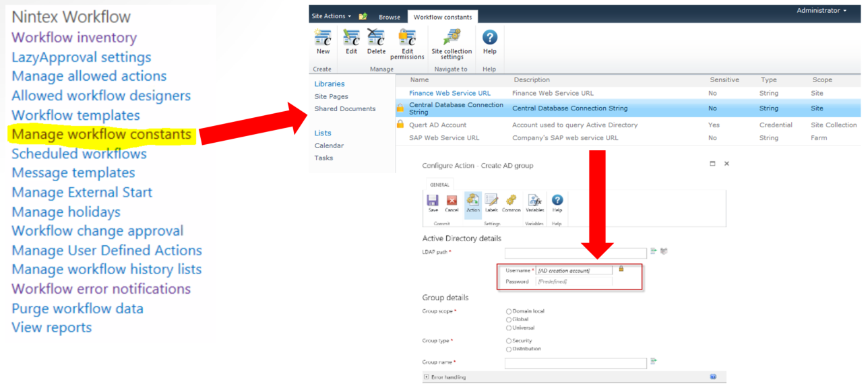868x390 pixels.
Task: Click the lock icon on Central Database row
Action: [400, 108]
